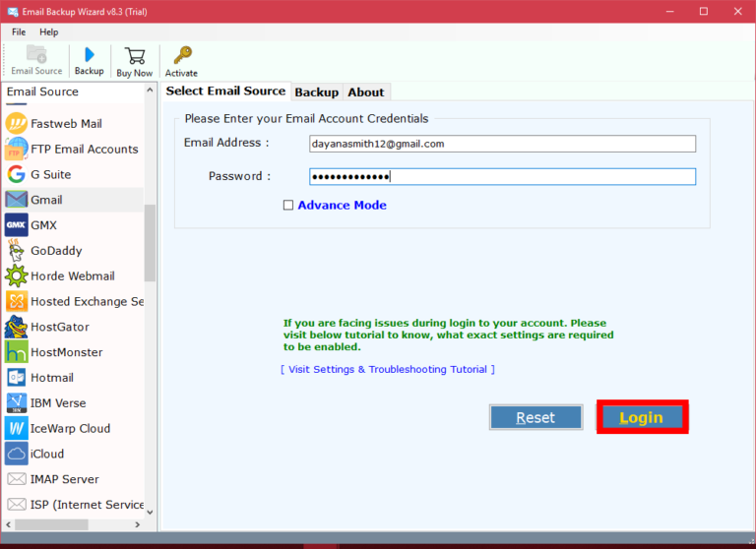Screen dimensions: 756x549
Task: Select the "Horde Webmail" list entry text
Action: pyautogui.click(x=73, y=276)
